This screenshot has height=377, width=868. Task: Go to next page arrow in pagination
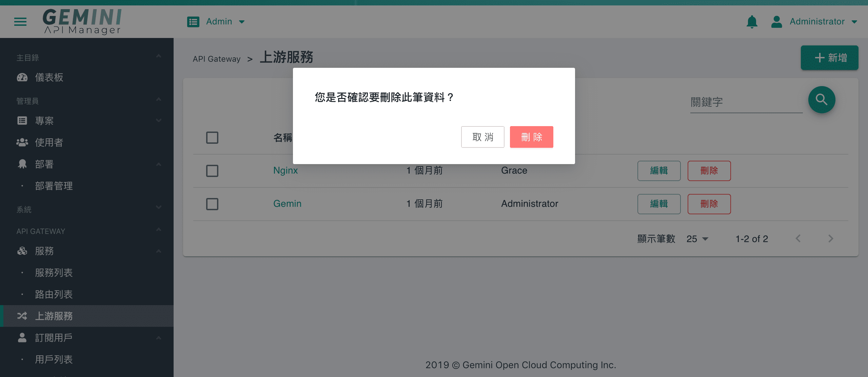[831, 238]
